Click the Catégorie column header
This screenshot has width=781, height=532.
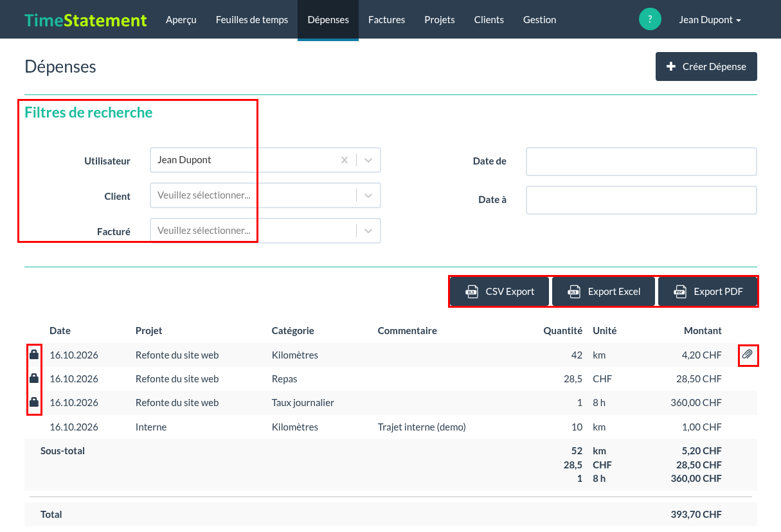pos(293,331)
